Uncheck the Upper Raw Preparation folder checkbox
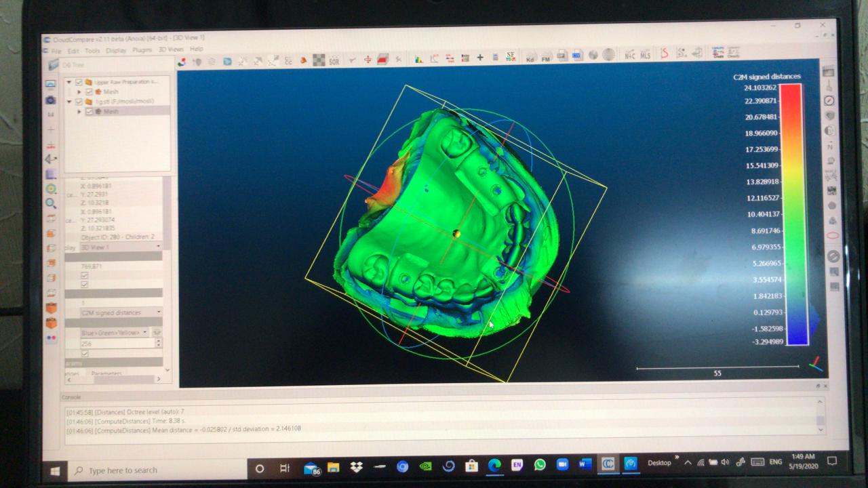The image size is (868, 488). click(79, 82)
